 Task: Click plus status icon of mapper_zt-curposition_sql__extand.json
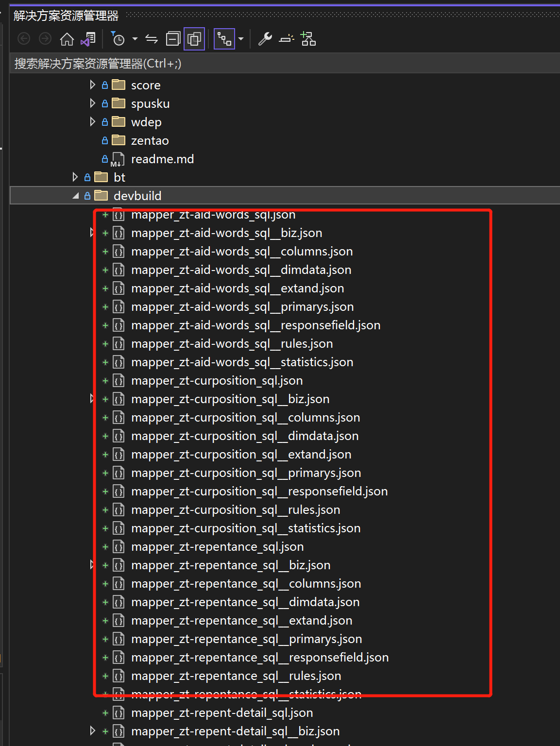tap(105, 455)
